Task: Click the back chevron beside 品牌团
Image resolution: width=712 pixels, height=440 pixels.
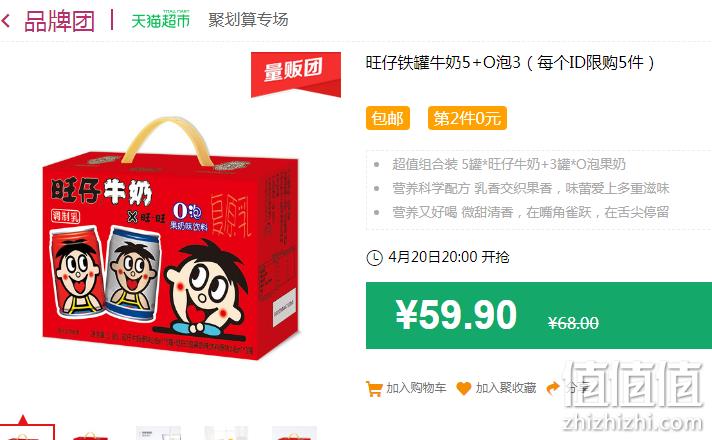Action: tap(6, 21)
